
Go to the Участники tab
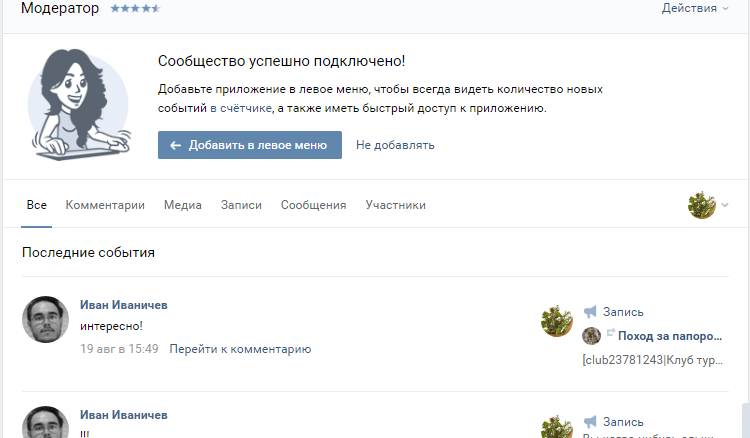click(395, 205)
